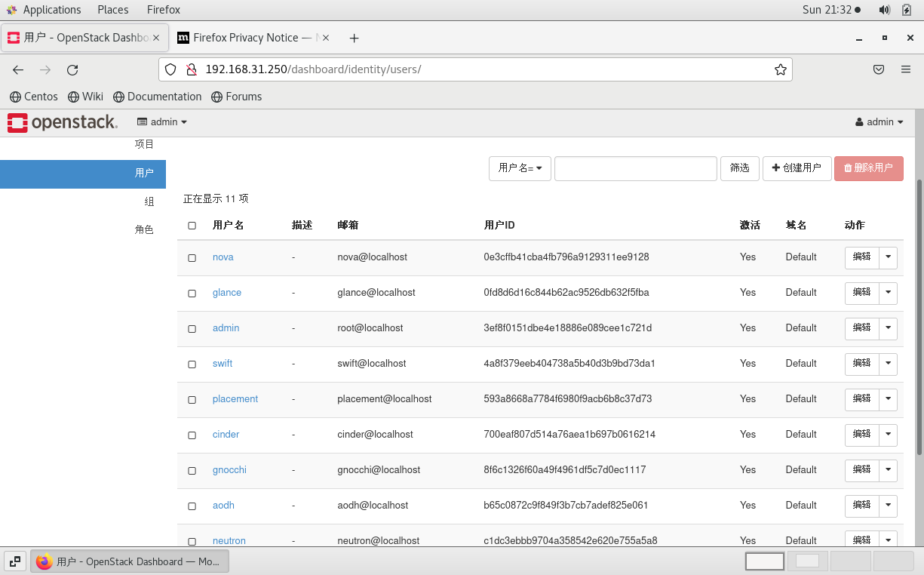Viewport: 924px width, 575px height.
Task: Click OpenStack Dashboard taskbar window button
Action: click(x=129, y=561)
